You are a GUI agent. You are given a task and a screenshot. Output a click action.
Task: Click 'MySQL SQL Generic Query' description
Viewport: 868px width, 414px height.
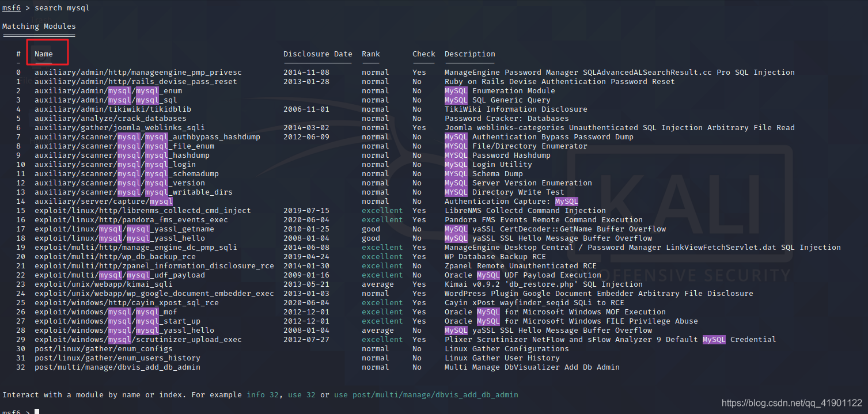[x=498, y=100]
